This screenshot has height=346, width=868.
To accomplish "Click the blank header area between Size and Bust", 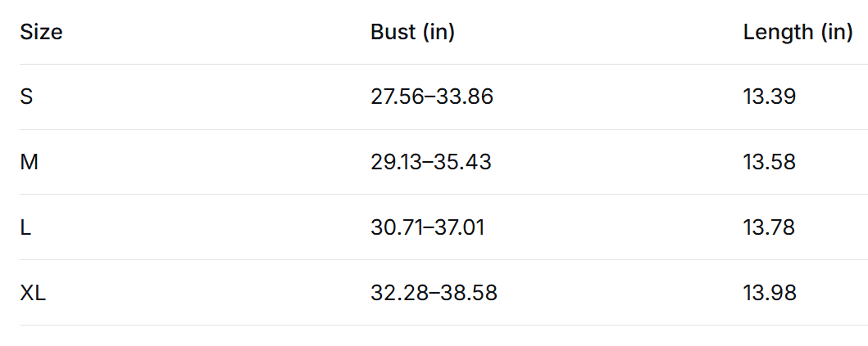I will [x=216, y=32].
